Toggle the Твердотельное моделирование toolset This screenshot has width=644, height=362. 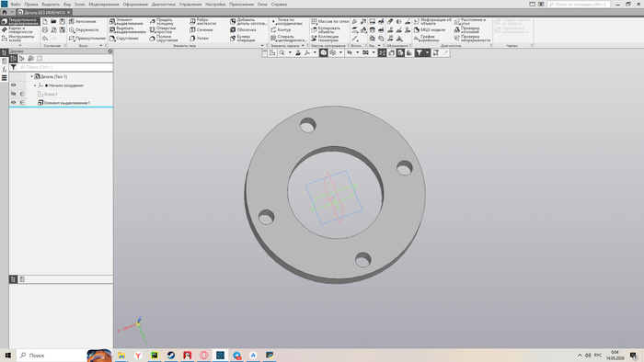(x=20, y=21)
